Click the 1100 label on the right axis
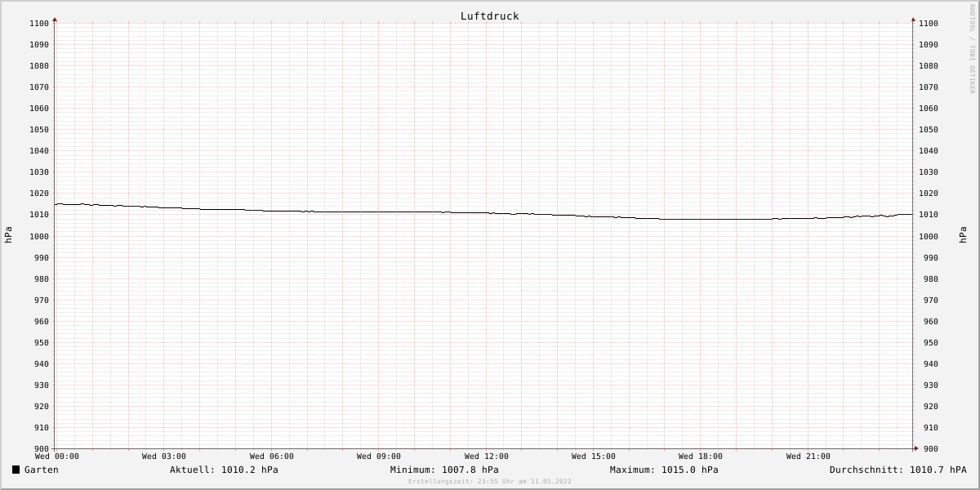Screen dimensions: 980x490 tap(929, 24)
